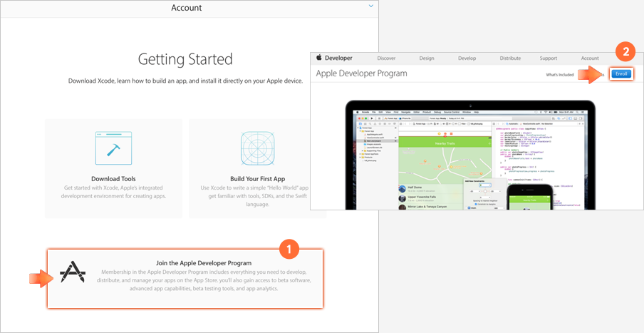Select the App Store icon in Join card

coord(72,272)
